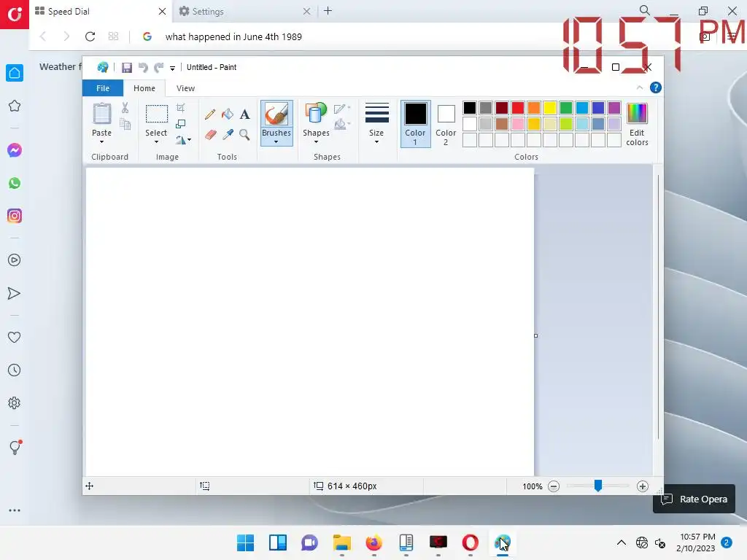Image resolution: width=747 pixels, height=560 pixels.
Task: Click the Cut scissors icon
Action: 125,108
